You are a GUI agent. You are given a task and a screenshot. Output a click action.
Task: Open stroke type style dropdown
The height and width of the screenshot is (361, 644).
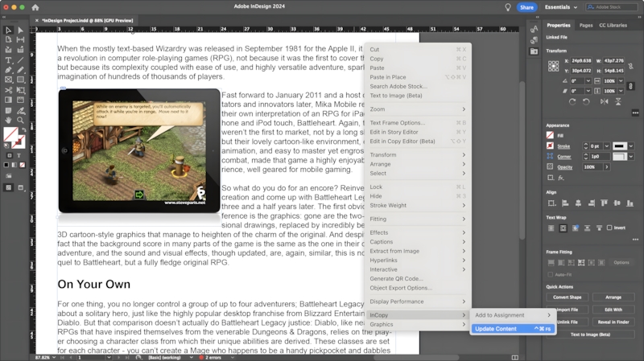[x=631, y=146]
